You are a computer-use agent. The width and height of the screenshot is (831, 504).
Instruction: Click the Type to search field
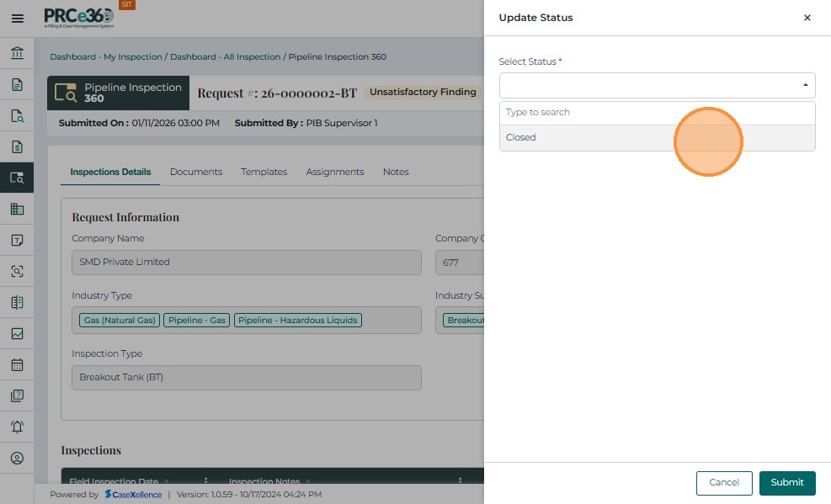coord(657,113)
